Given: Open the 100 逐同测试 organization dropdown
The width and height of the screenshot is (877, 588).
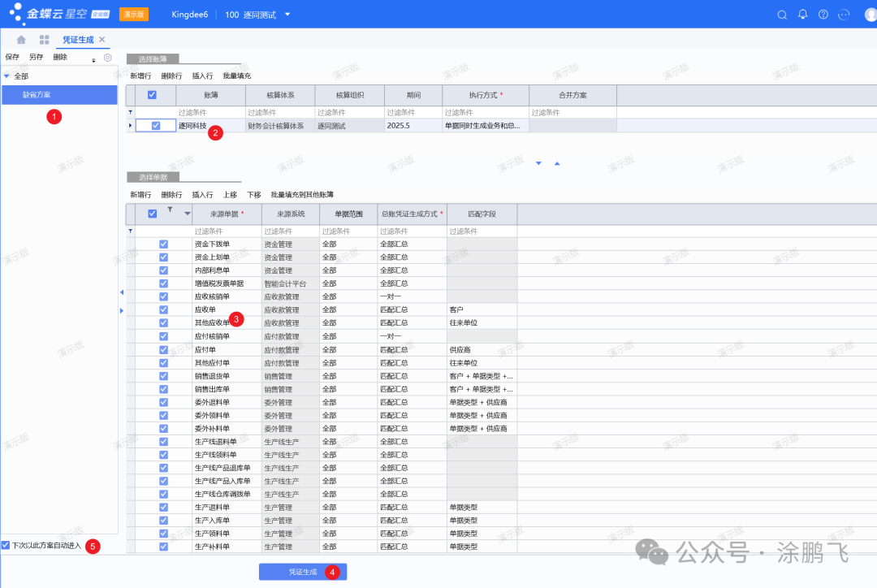Looking at the screenshot, I should pyautogui.click(x=287, y=15).
